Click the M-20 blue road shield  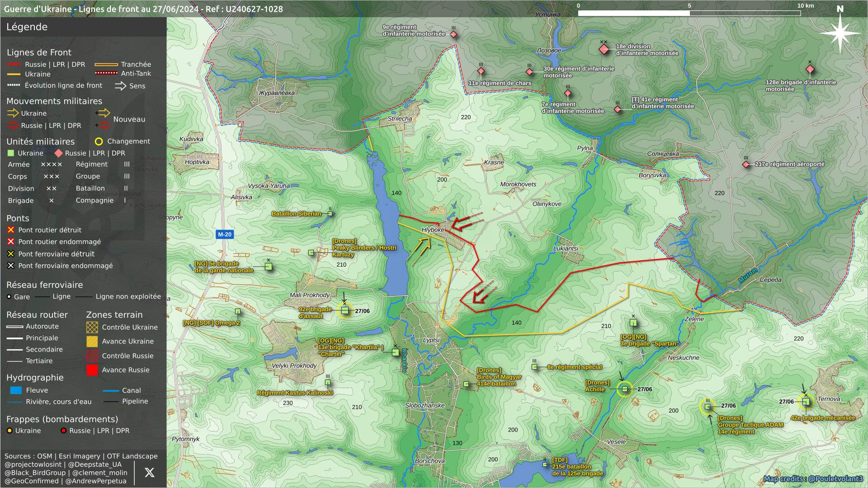click(225, 235)
